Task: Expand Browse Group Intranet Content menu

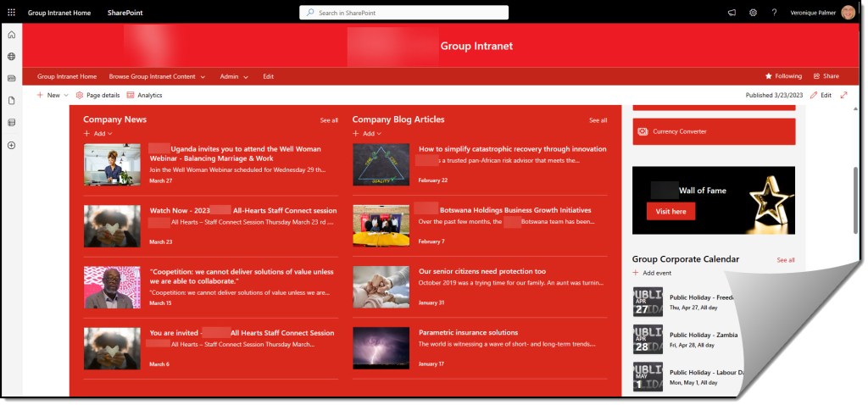Action: click(x=157, y=76)
